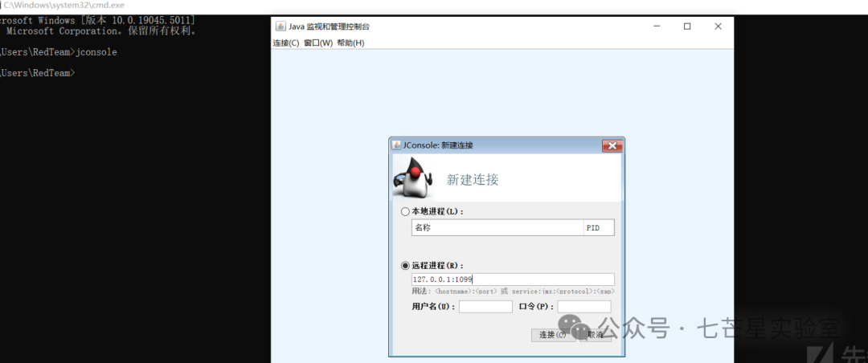Click the 取消 cancel button
868x363 pixels.
(x=595, y=335)
